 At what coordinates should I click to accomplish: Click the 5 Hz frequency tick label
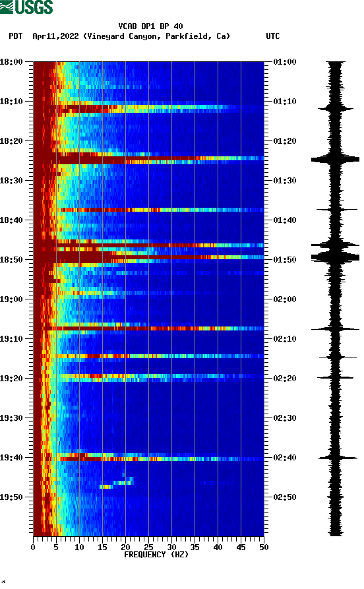56,547
